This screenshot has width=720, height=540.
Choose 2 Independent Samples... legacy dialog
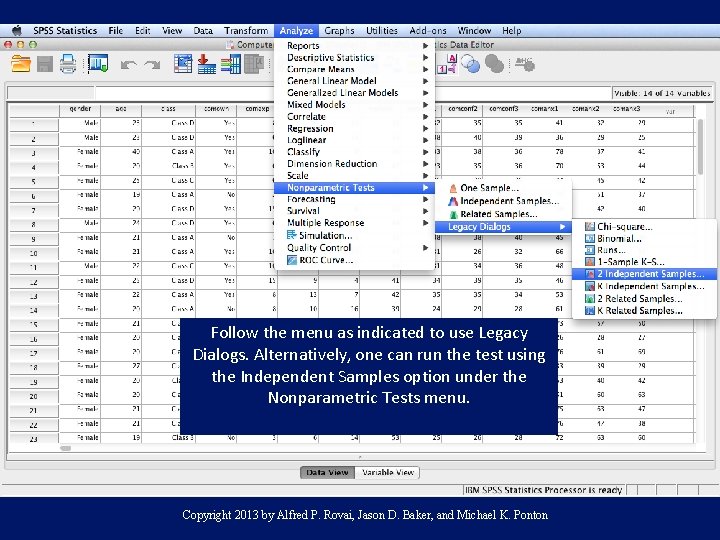tap(644, 274)
